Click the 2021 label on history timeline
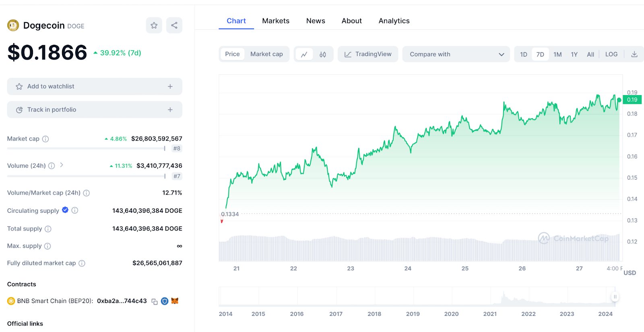The width and height of the screenshot is (644, 332). (x=490, y=314)
